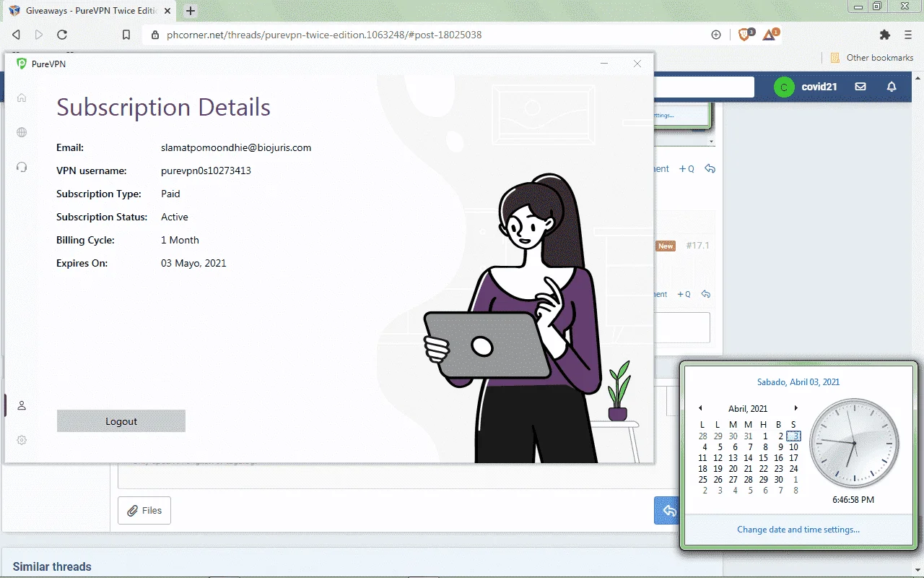Click the browser back arrow
The height and width of the screenshot is (578, 924).
point(16,35)
